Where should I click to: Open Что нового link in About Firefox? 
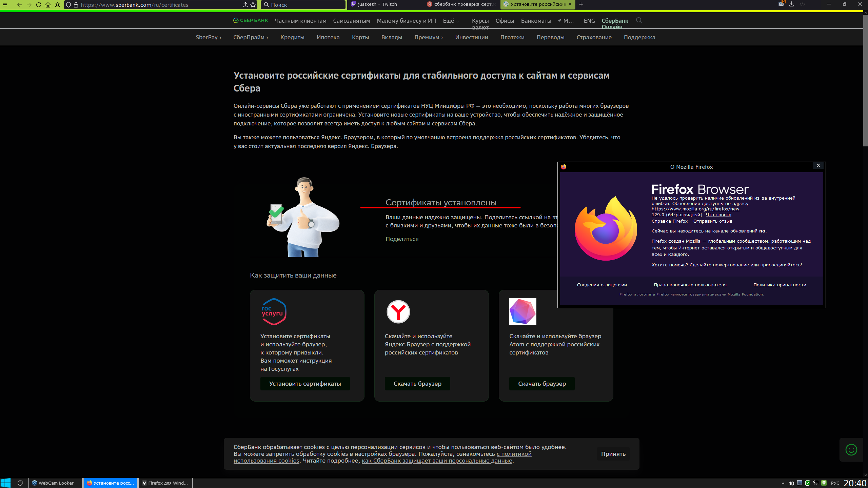[x=718, y=215]
